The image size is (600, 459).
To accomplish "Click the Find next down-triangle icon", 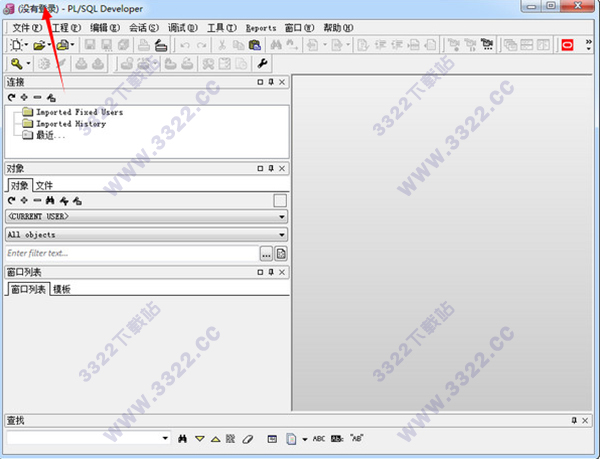I will (200, 439).
